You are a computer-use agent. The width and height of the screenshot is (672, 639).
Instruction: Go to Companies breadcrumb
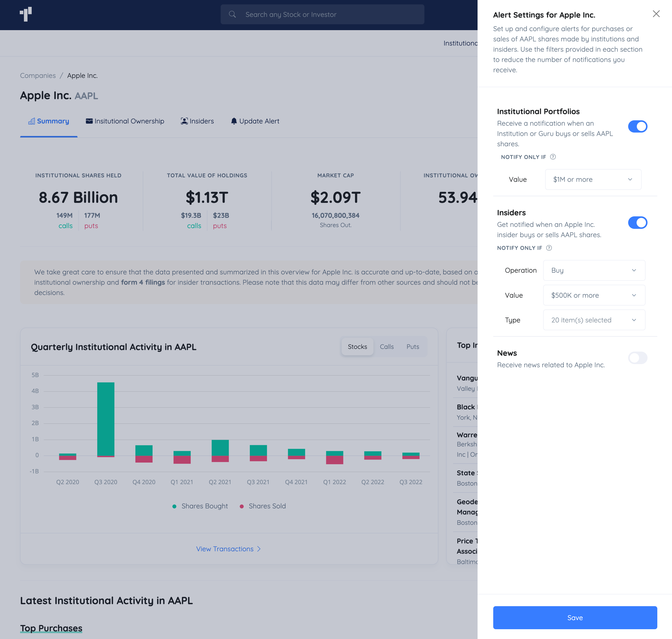38,76
